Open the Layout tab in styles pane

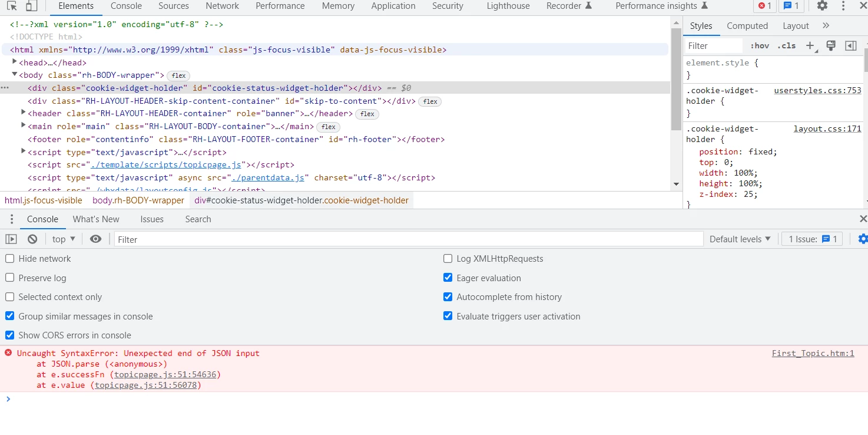coord(796,25)
